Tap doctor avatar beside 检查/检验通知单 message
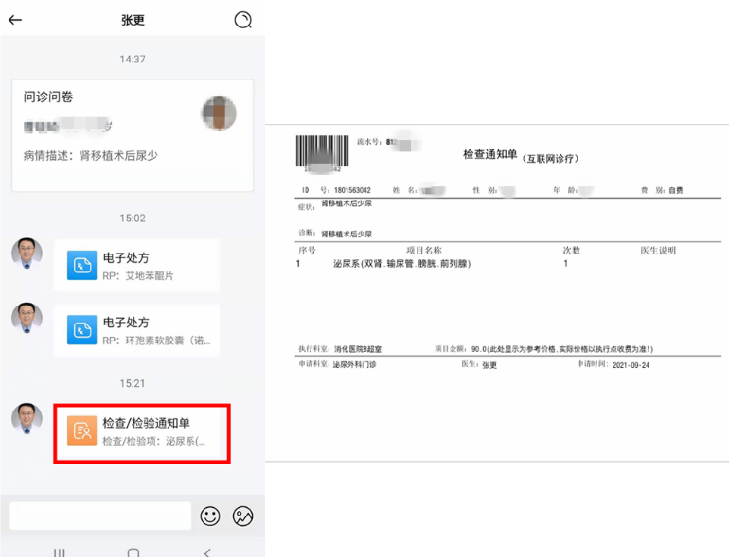Viewport: 729px width, 560px height. coord(27,418)
